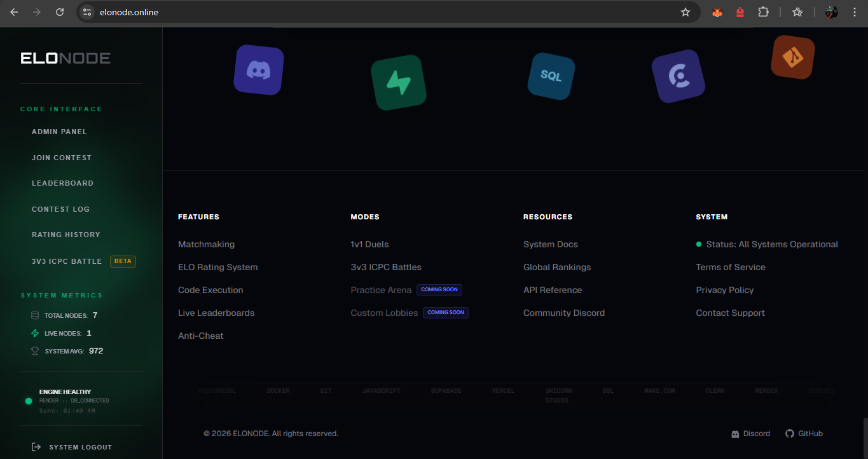Open the API Reference link
This screenshot has height=459, width=868.
pyautogui.click(x=553, y=290)
